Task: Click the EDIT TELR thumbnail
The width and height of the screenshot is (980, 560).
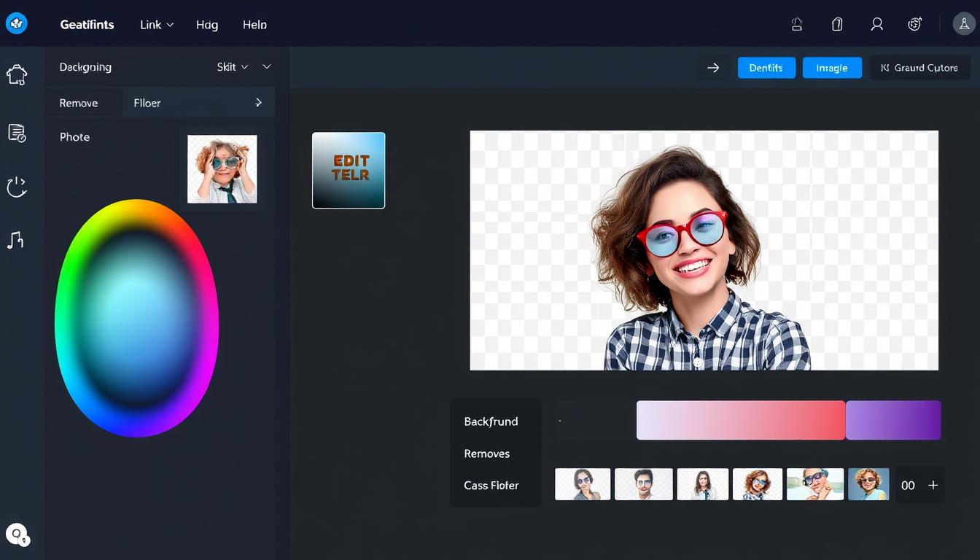Action: click(349, 171)
